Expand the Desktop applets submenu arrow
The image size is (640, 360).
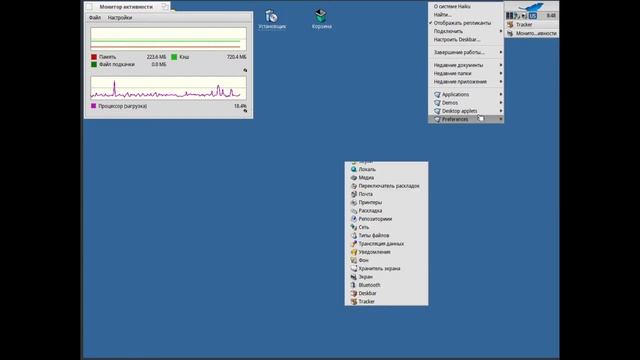[x=500, y=111]
